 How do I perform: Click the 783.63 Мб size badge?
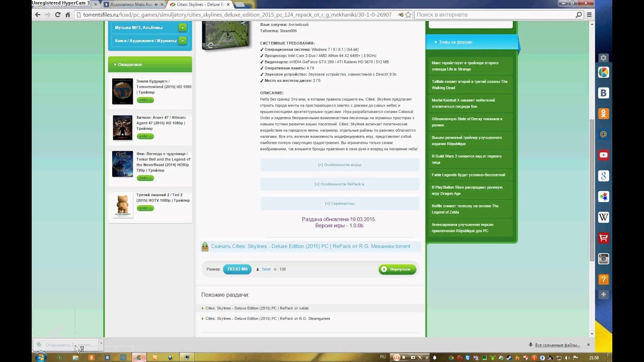237,269
